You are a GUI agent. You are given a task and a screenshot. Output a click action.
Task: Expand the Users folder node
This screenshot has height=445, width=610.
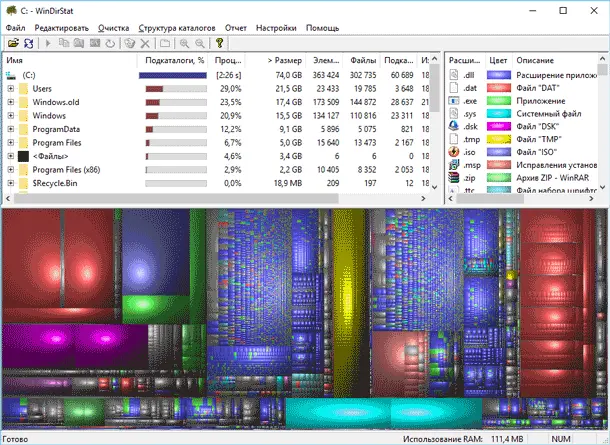point(11,89)
